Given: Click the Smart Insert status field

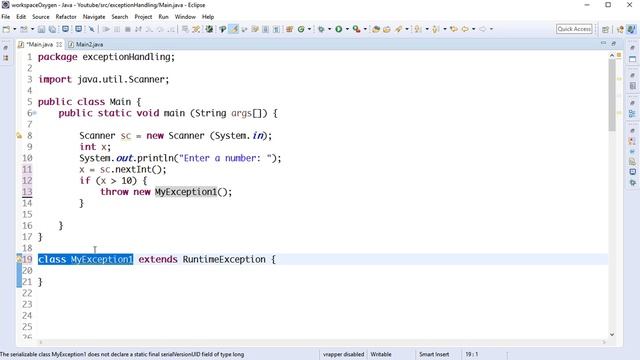Looking at the screenshot, I should point(434,354).
